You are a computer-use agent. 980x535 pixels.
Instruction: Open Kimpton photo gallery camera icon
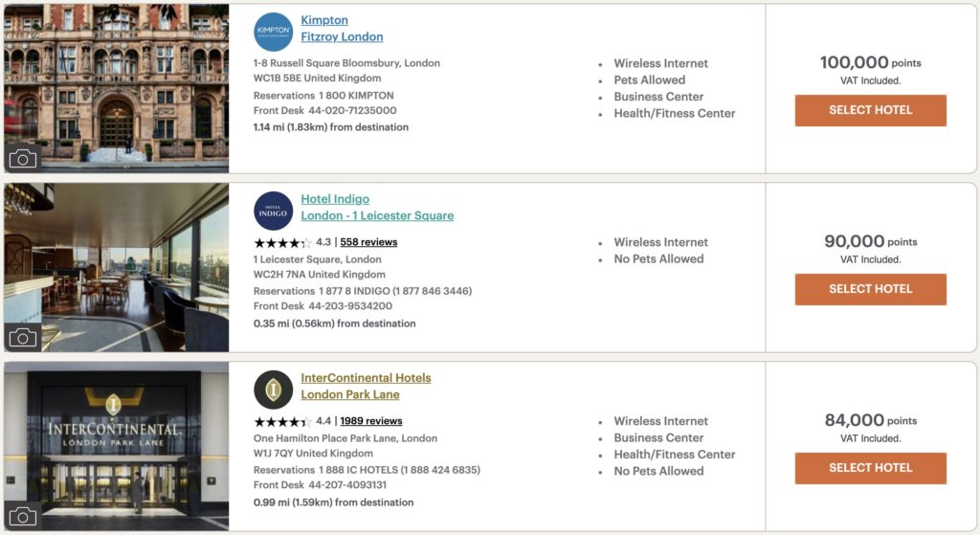point(22,158)
